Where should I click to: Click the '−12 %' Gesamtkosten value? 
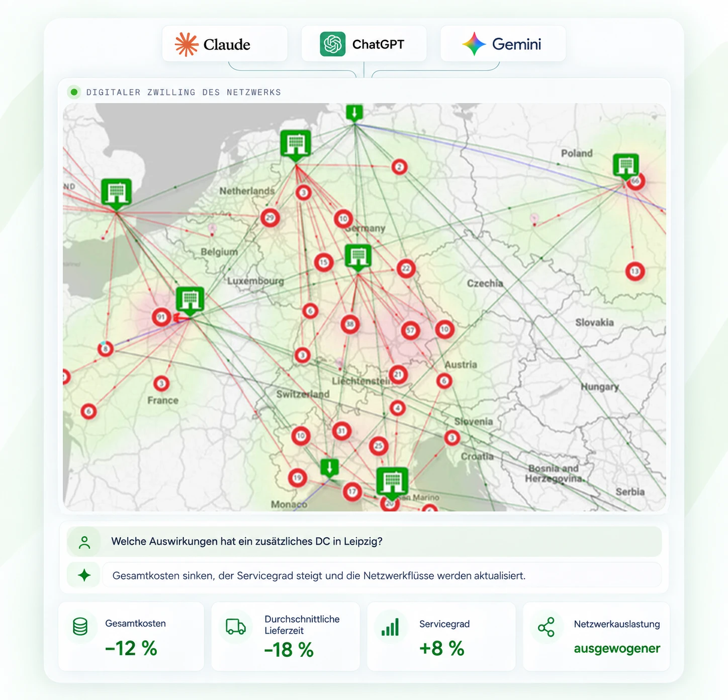point(131,648)
